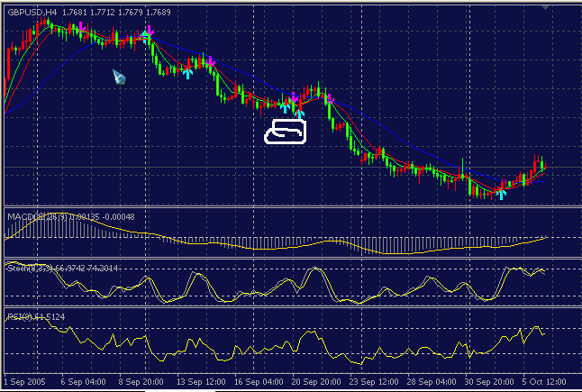Click the chart shift triangle marker at top
Image resolution: width=582 pixels, height=392 pixels.
[546, 7]
